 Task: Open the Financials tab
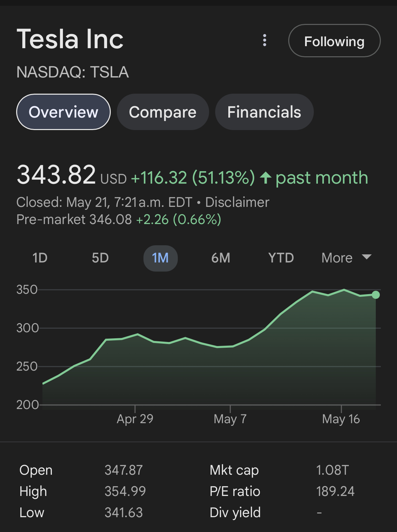[x=264, y=112]
